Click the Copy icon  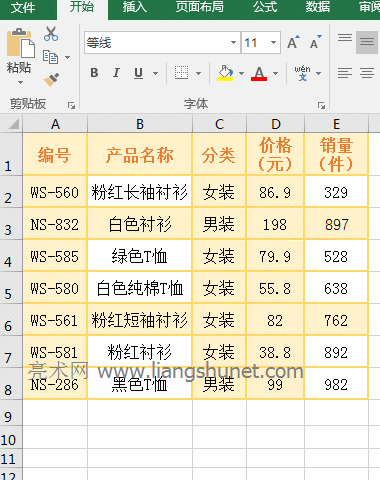click(50, 57)
